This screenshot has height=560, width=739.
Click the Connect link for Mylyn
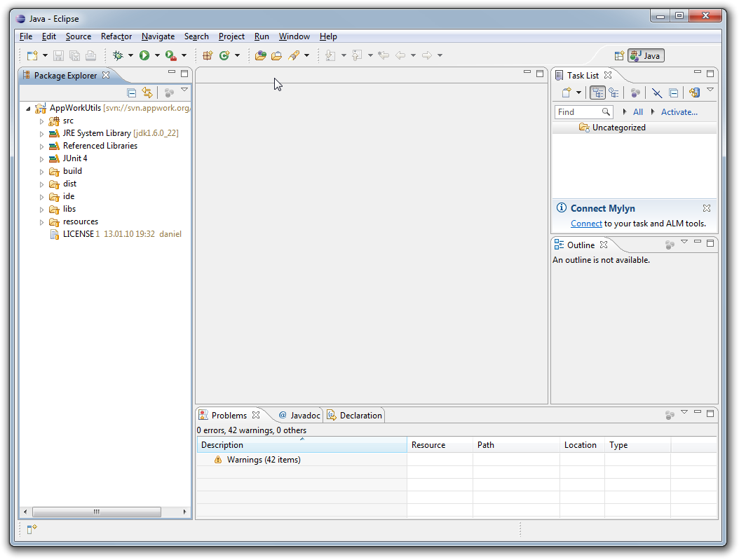pos(586,224)
